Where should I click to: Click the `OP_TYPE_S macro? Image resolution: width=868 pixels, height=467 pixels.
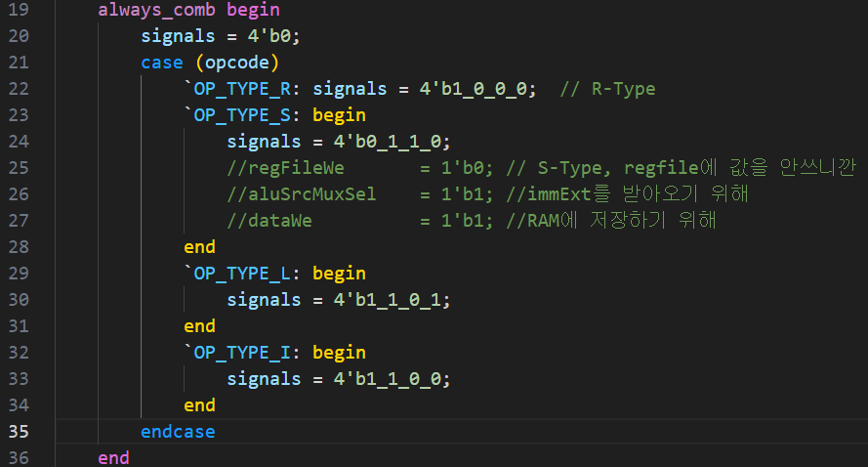pos(237,115)
